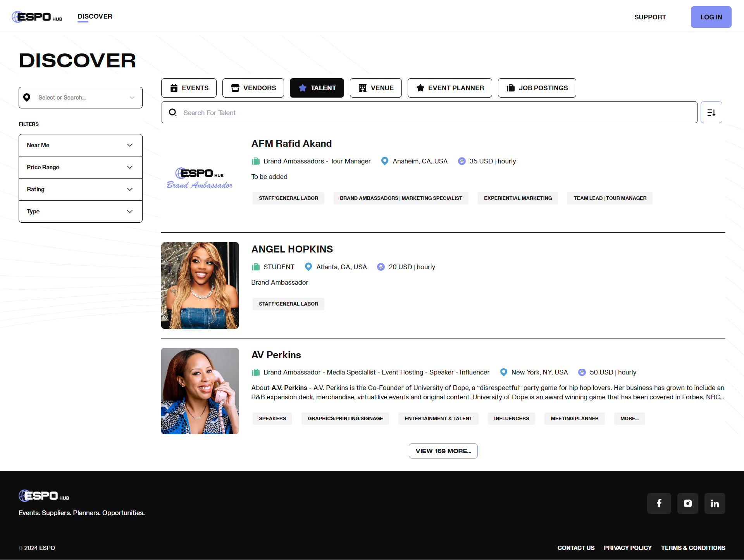Expand the Type filter
Viewport: 744px width, 560px height.
pyautogui.click(x=81, y=211)
